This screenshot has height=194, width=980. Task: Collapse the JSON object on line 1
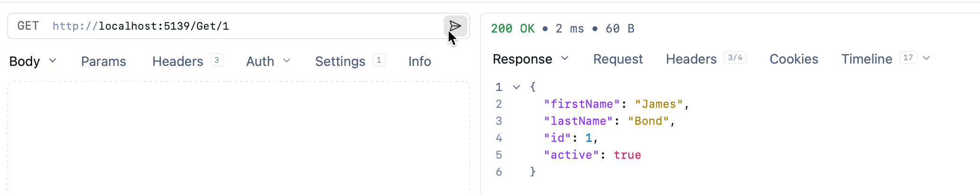(x=516, y=87)
